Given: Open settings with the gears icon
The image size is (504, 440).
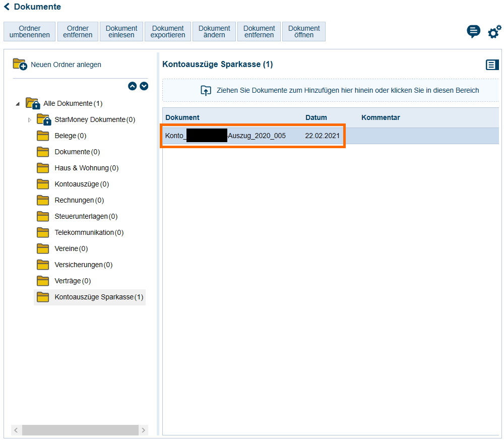Looking at the screenshot, I should click(494, 32).
